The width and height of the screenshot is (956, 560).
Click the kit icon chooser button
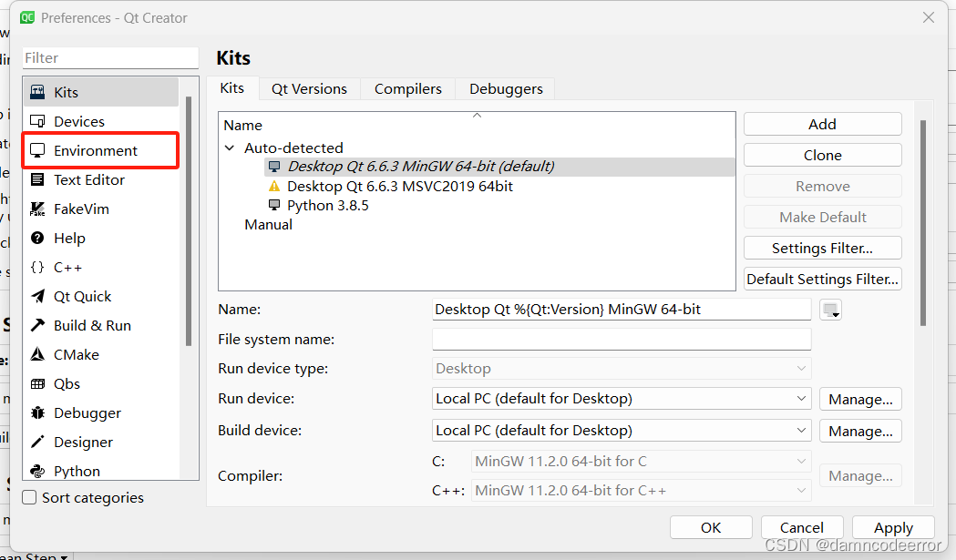(830, 311)
